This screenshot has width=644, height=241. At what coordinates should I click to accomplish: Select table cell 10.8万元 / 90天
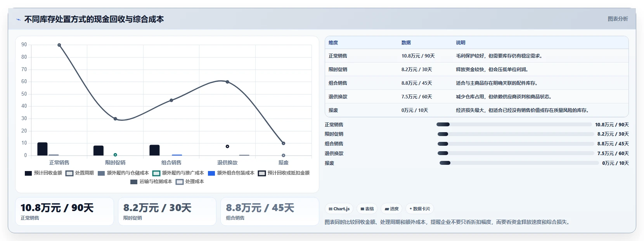[x=418, y=56]
